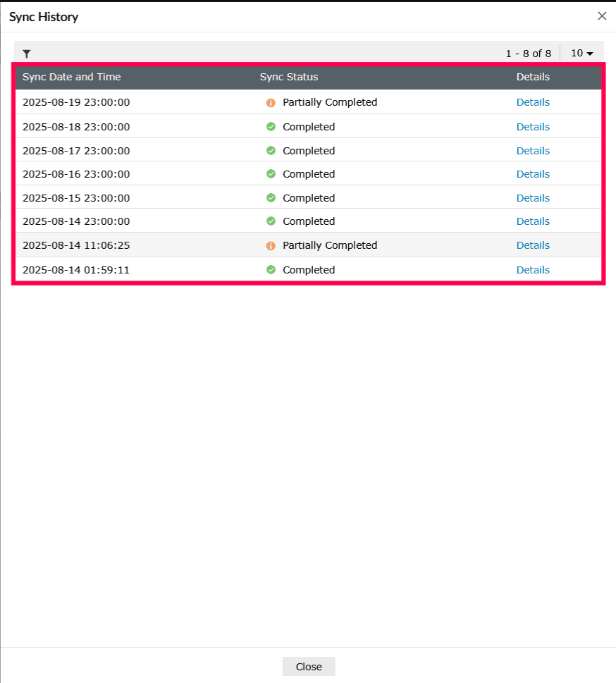
Task: Click Completed status text for 2025-08-18
Action: [x=309, y=127]
